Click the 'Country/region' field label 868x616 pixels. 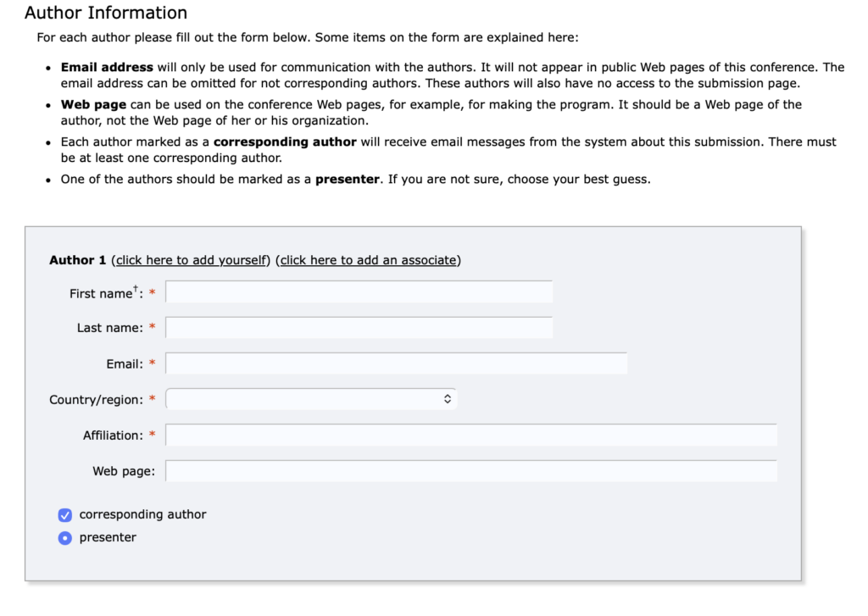pyautogui.click(x=96, y=399)
